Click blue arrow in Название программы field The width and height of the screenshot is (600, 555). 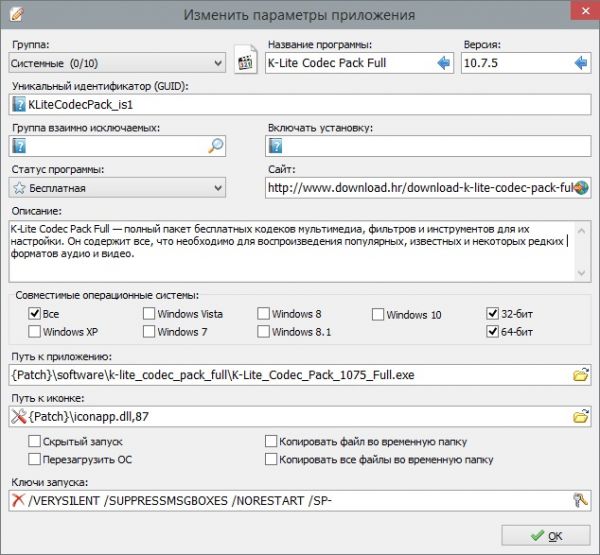tap(443, 63)
